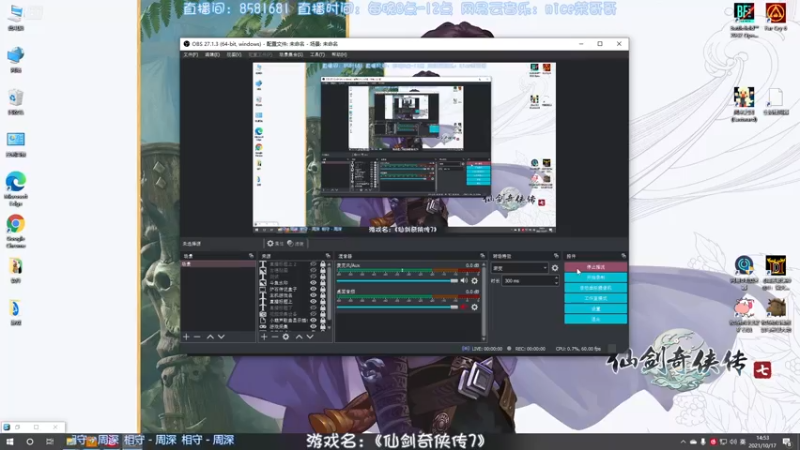This screenshot has width=800, height=450.
Task: Toggle visibility eye of 游戏采集 source
Action: tap(313, 327)
